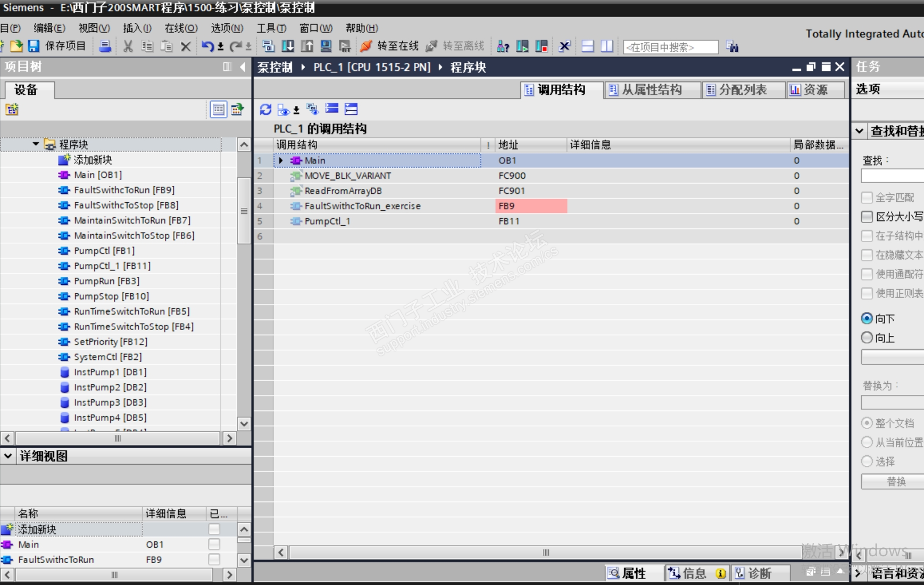This screenshot has width=924, height=585.
Task: Click the delete X icon in the toolbar
Action: pos(186,46)
